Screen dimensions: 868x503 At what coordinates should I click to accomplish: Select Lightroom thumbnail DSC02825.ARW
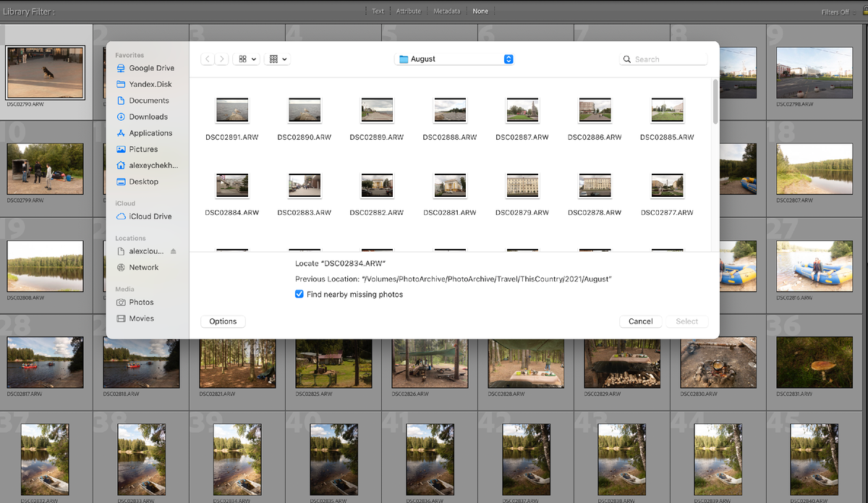(333, 363)
